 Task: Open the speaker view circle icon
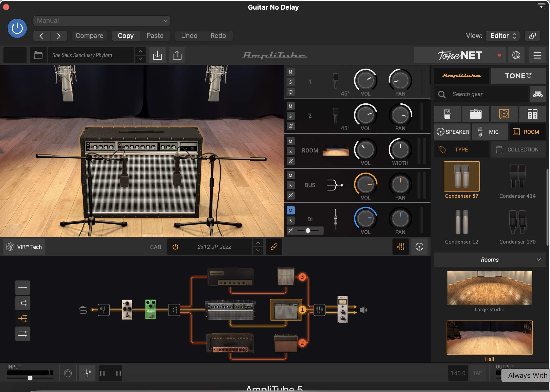(x=419, y=247)
